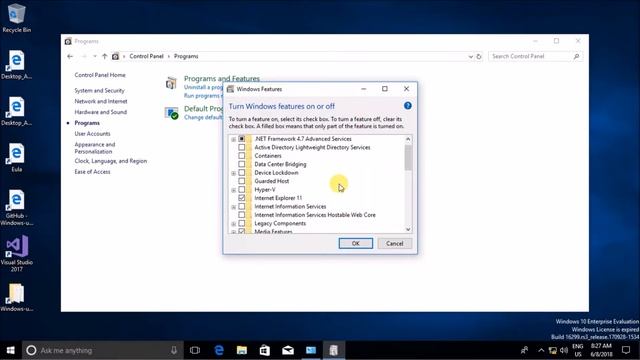Click the features list scroll down arrow

[408, 229]
